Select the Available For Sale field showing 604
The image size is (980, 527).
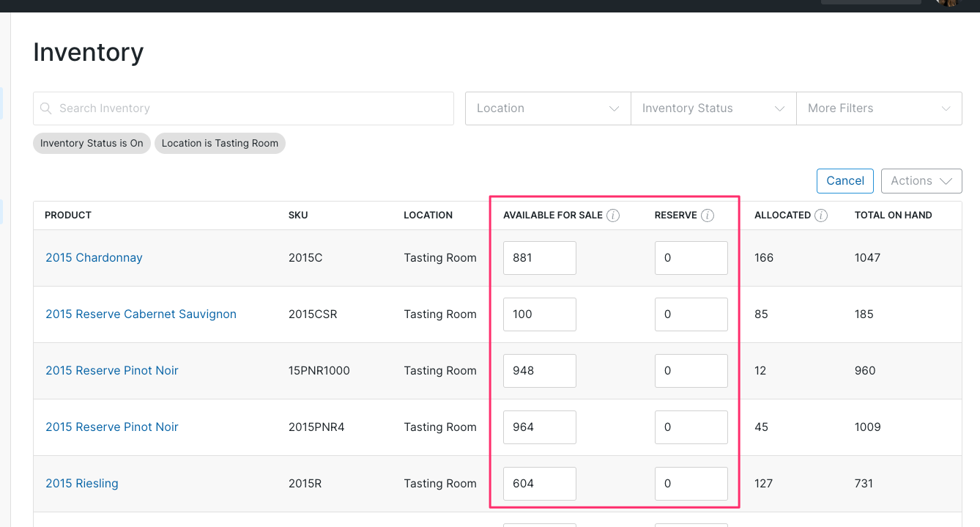pos(539,483)
